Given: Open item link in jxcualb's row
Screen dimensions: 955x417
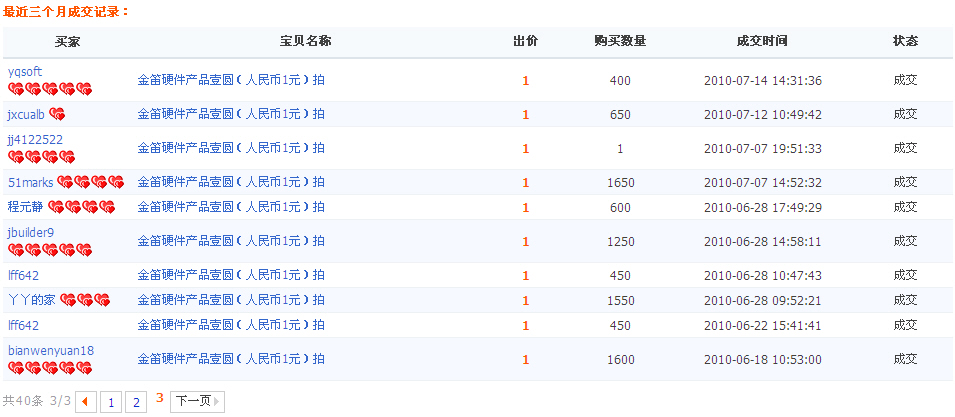Looking at the screenshot, I should (x=231, y=114).
